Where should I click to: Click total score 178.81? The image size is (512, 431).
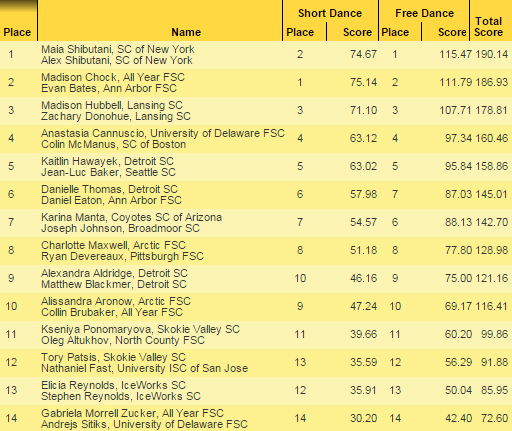click(492, 110)
